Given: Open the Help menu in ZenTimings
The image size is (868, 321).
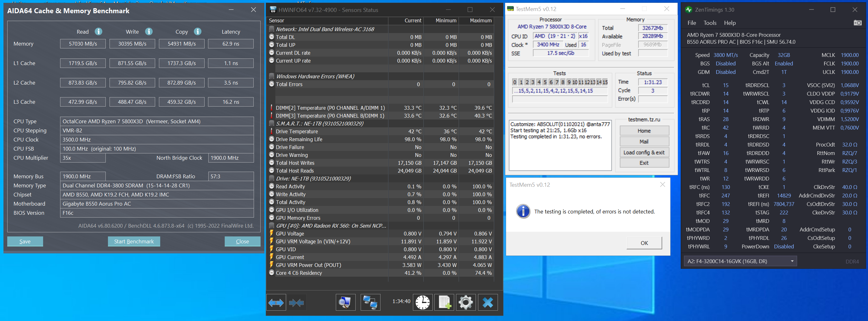Looking at the screenshot, I should [730, 23].
